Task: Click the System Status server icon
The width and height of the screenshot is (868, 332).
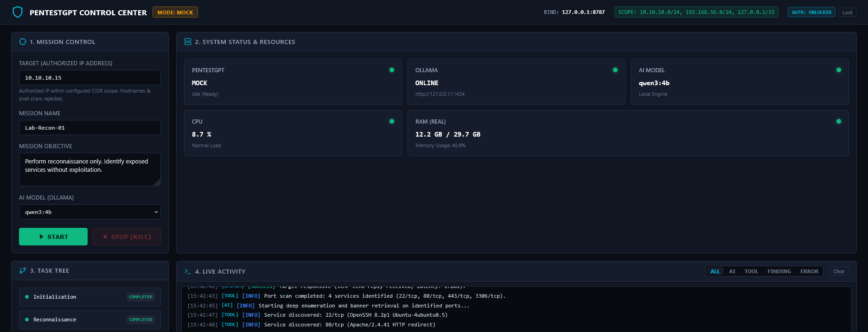Action: pyautogui.click(x=188, y=42)
